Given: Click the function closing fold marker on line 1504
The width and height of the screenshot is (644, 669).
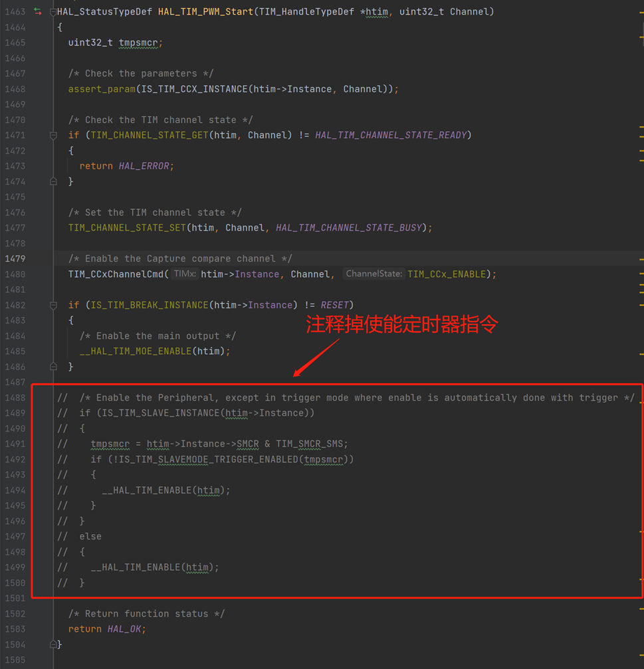Looking at the screenshot, I should coord(53,644).
